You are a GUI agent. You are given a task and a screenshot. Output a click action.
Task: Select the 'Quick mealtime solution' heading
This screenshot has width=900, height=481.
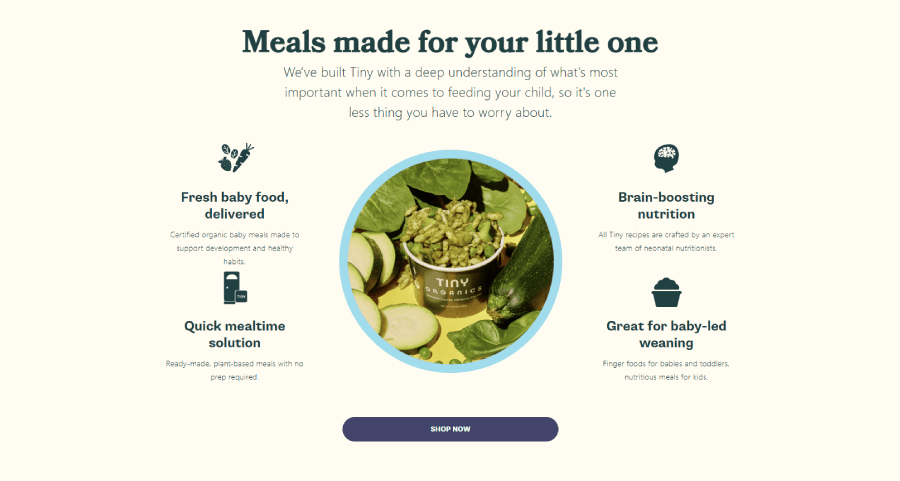pyautogui.click(x=235, y=334)
